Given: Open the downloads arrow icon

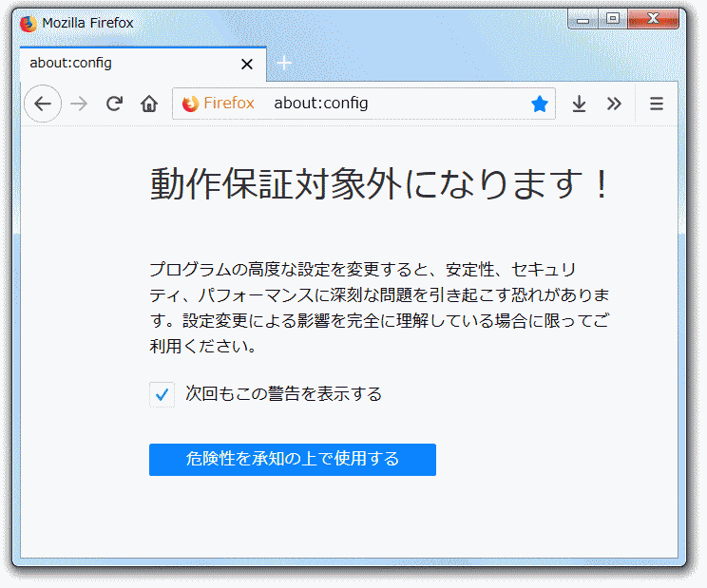Looking at the screenshot, I should coord(579,104).
